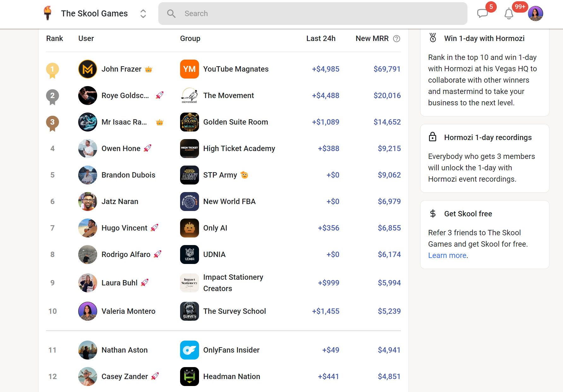This screenshot has height=392, width=563.
Task: Click rocket badge next to Owen Hone
Action: tap(148, 148)
